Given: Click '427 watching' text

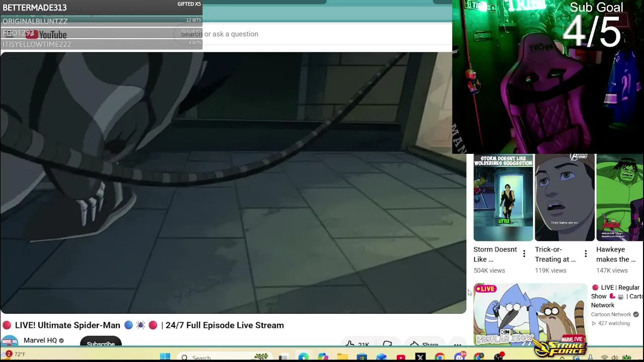Looking at the screenshot, I should 614,323.
